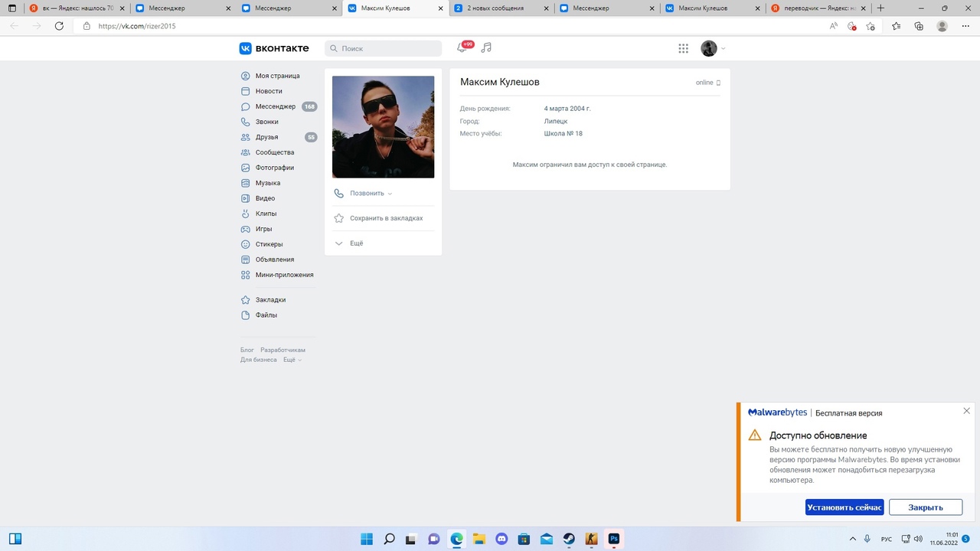
Task: Open Clips section in sidebar
Action: (266, 214)
